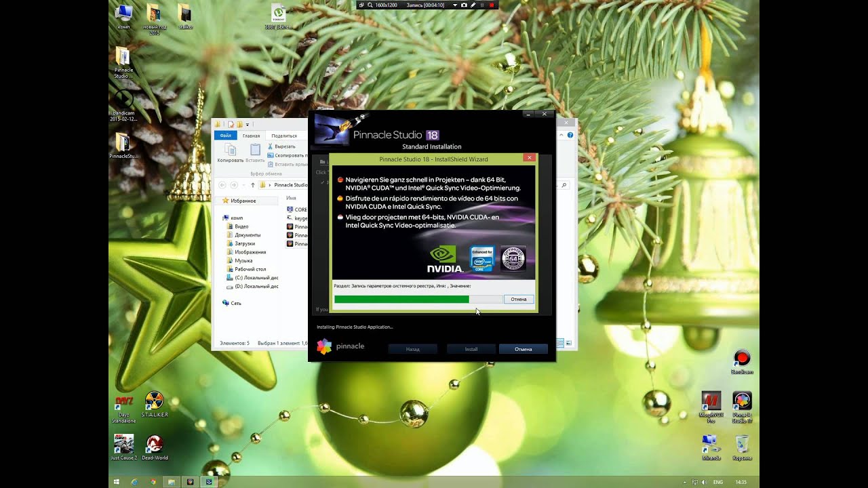This screenshot has width=868, height=488.
Task: Open Документы in the navigation pane
Action: pos(243,235)
